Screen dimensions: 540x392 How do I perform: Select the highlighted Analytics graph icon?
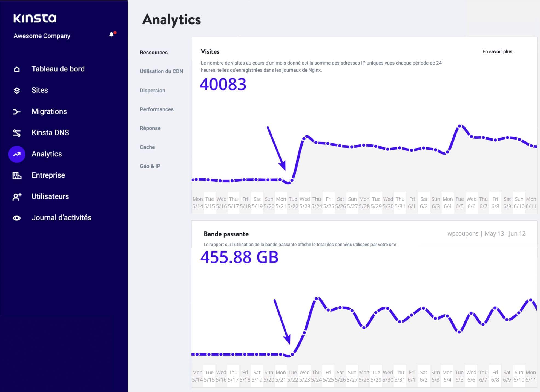(x=16, y=154)
